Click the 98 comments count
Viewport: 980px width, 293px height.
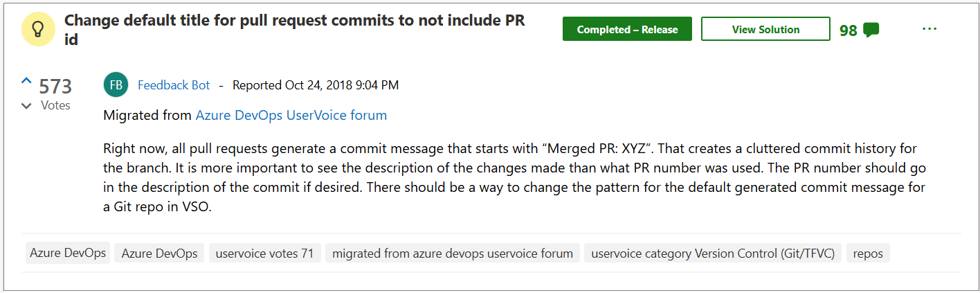(x=848, y=30)
